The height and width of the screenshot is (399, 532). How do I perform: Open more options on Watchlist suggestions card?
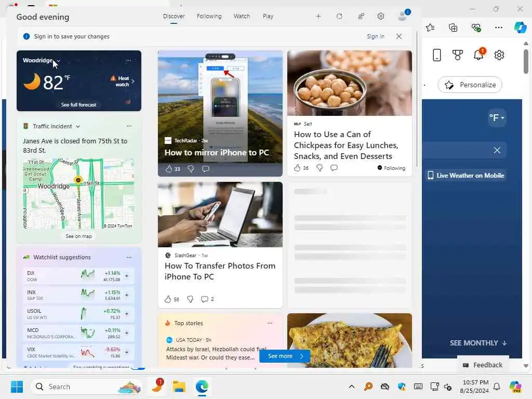[x=129, y=257]
